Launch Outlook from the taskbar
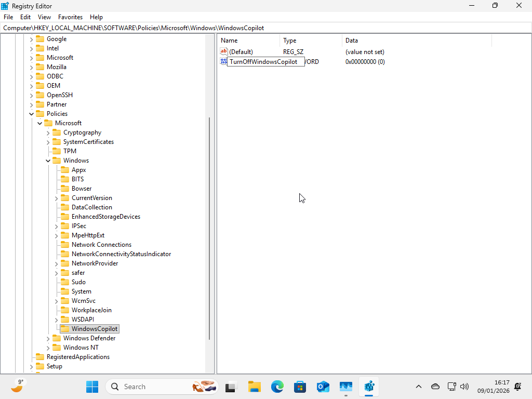The image size is (532, 399). point(323,387)
